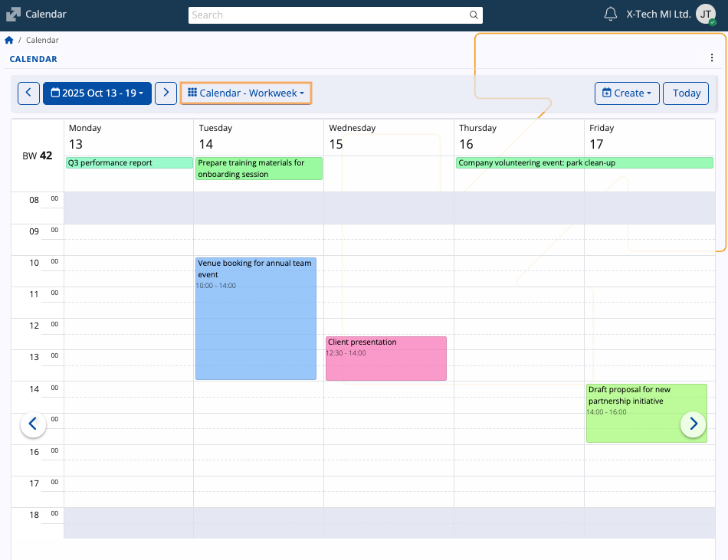728x560 pixels.
Task: Click the app logo icon beside Calendar
Action: pyautogui.click(x=13, y=15)
